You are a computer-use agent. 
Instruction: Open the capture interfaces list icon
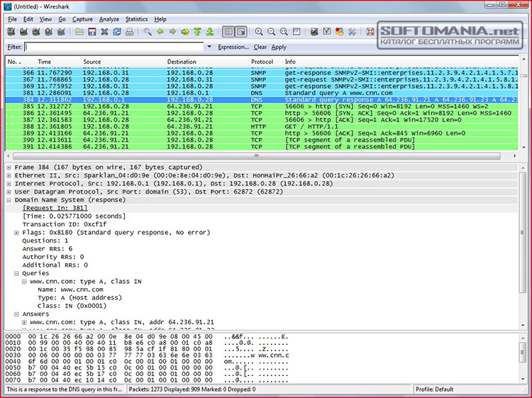[11, 32]
